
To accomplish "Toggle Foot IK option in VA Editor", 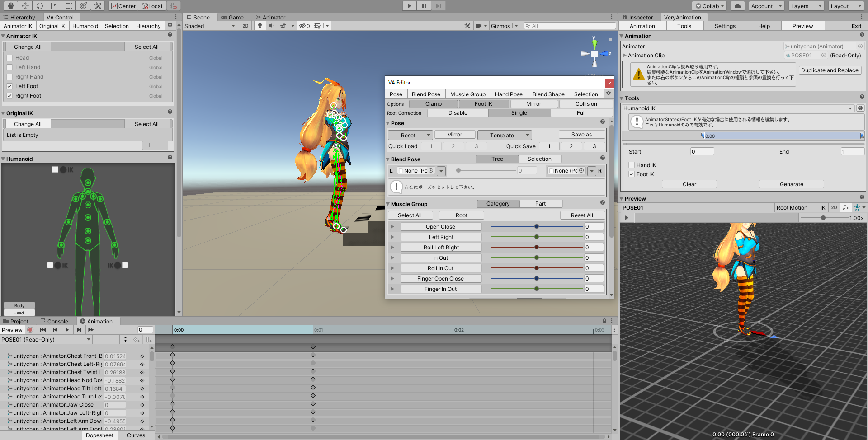I will pyautogui.click(x=483, y=104).
